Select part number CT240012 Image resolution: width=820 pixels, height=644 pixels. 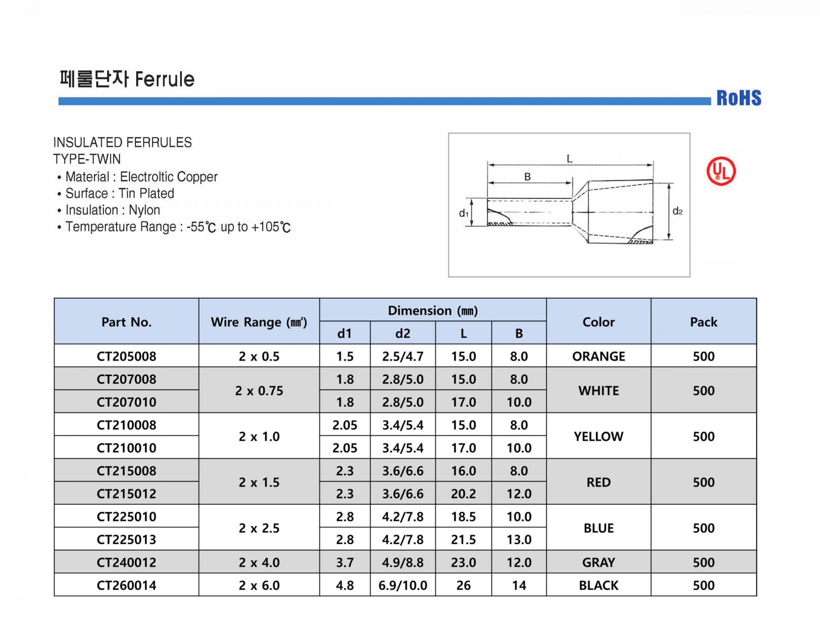click(x=126, y=562)
